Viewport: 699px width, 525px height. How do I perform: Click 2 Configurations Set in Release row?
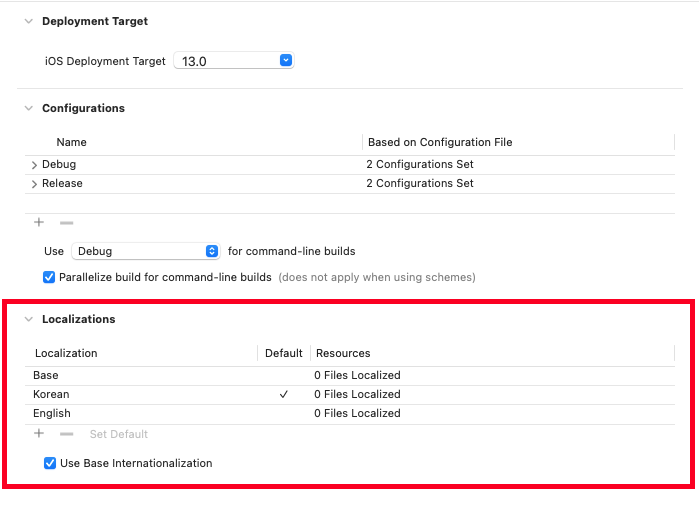(419, 184)
